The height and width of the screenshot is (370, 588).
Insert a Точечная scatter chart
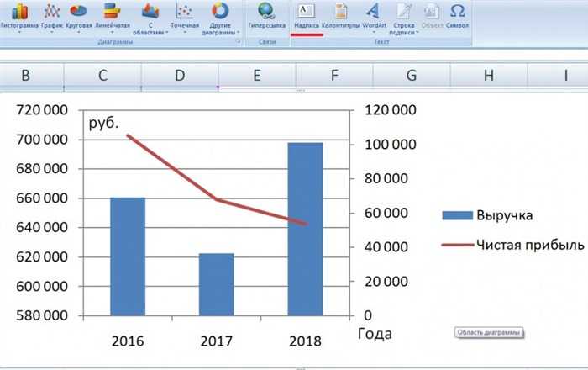(x=185, y=18)
